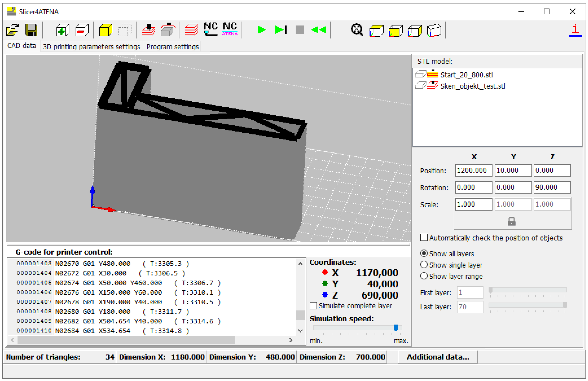Enable automatic object position check
The height and width of the screenshot is (381, 588).
424,238
